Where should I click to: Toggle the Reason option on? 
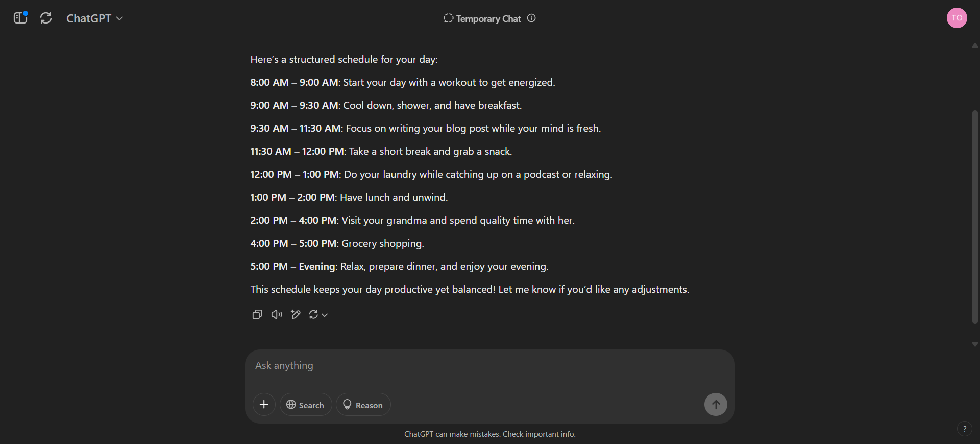point(363,405)
